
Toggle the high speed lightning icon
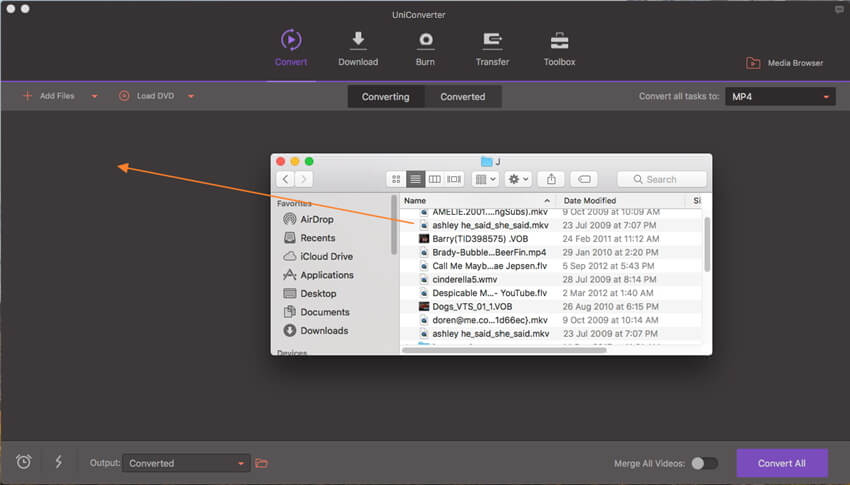coord(59,462)
